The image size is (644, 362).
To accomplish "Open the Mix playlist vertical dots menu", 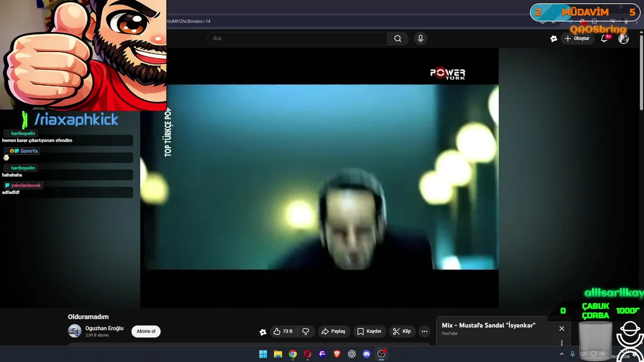I will coord(561,343).
